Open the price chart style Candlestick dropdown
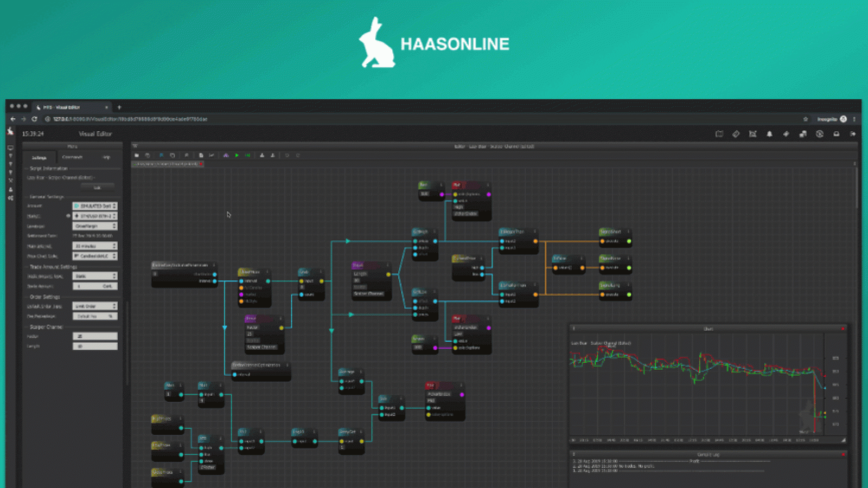Screen dimensions: 868x488 pyautogui.click(x=95, y=256)
